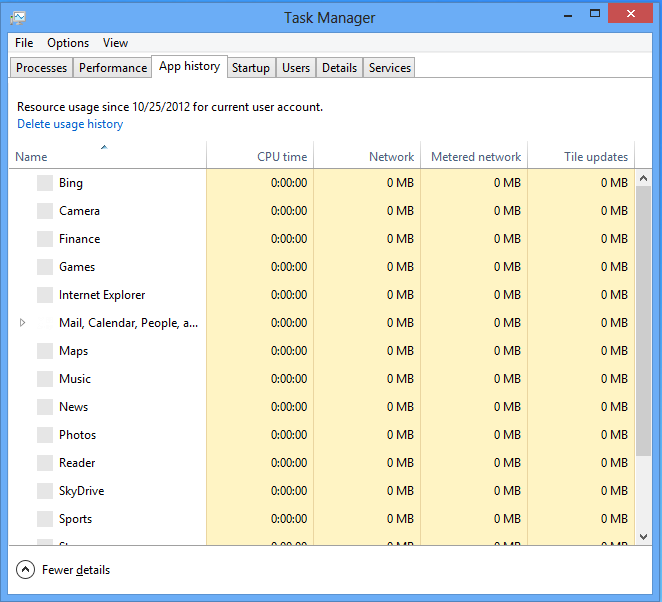662x602 pixels.
Task: Select the Photos row name
Action: pyautogui.click(x=78, y=435)
